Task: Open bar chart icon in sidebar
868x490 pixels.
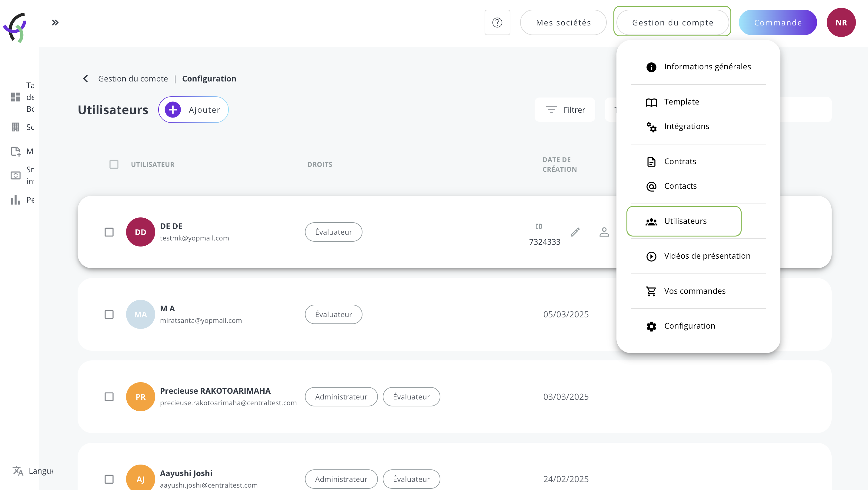Action: tap(15, 200)
